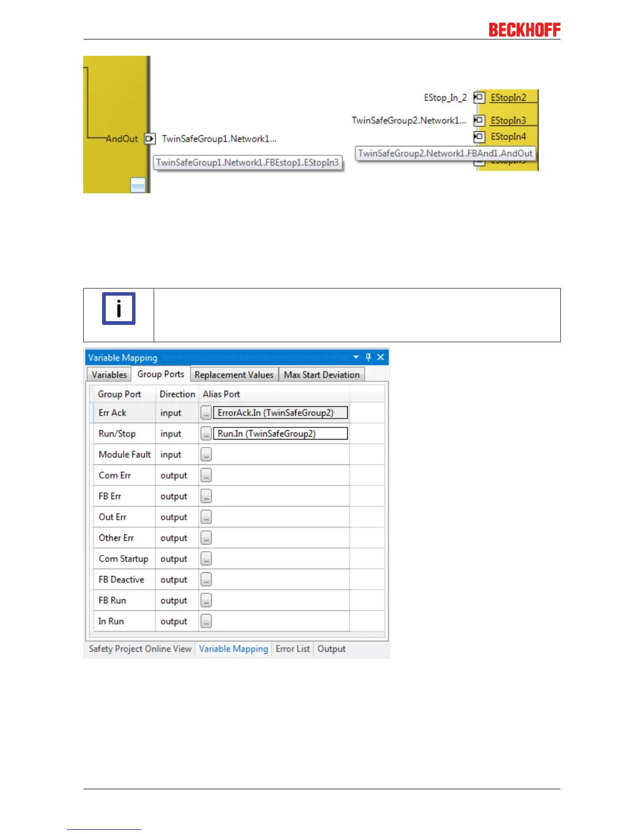Viewport: 644px width, 834px height.
Task: Open the Replacement Values tab
Action: [x=234, y=374]
